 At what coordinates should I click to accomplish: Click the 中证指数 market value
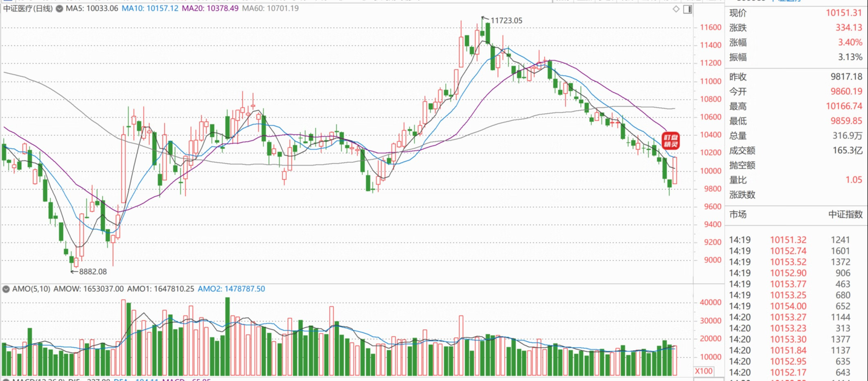click(845, 214)
